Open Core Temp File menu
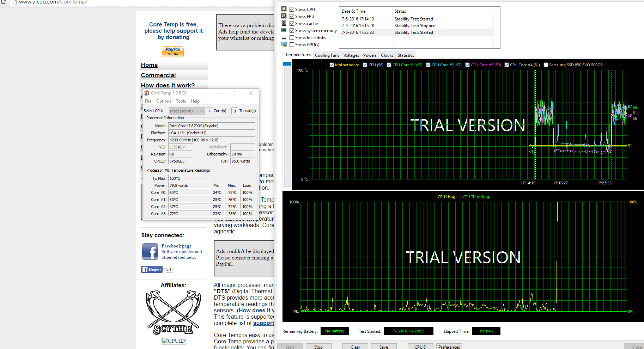This screenshot has width=644, height=349. pyautogui.click(x=148, y=101)
